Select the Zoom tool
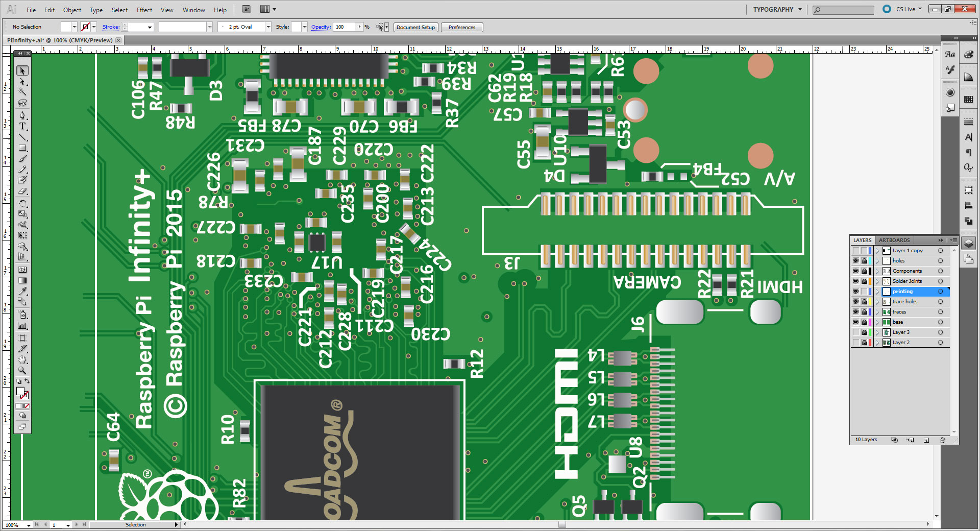Screen dimensions: 980x531 (22, 371)
